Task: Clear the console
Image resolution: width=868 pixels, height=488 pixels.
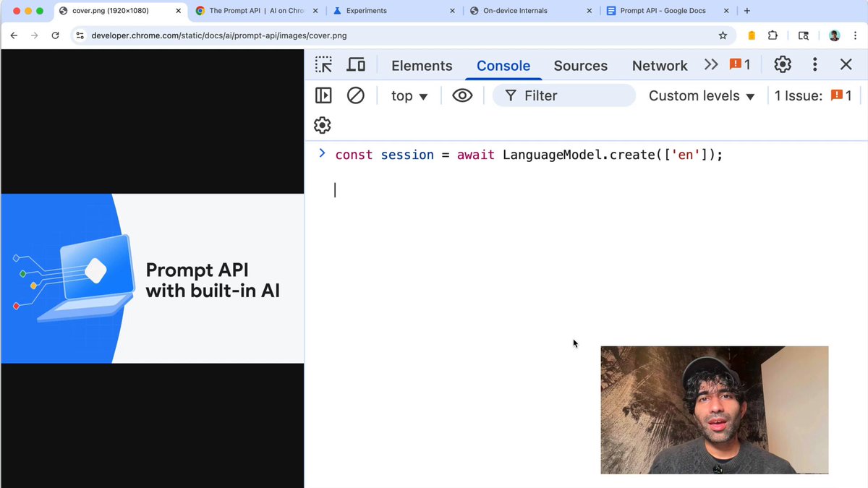Action: point(355,95)
